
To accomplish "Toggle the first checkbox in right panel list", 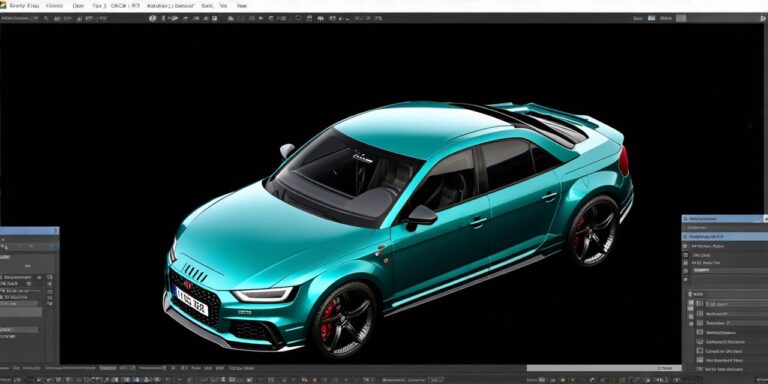I will pyautogui.click(x=700, y=304).
